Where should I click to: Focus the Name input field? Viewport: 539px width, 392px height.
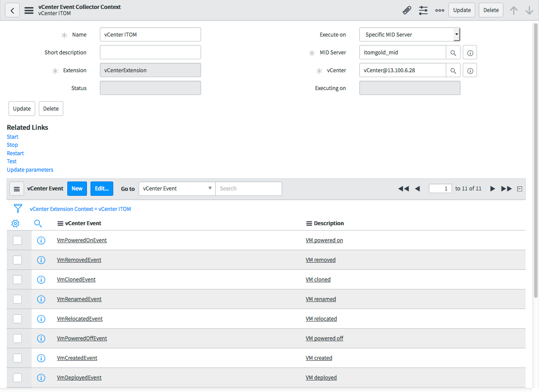point(150,34)
